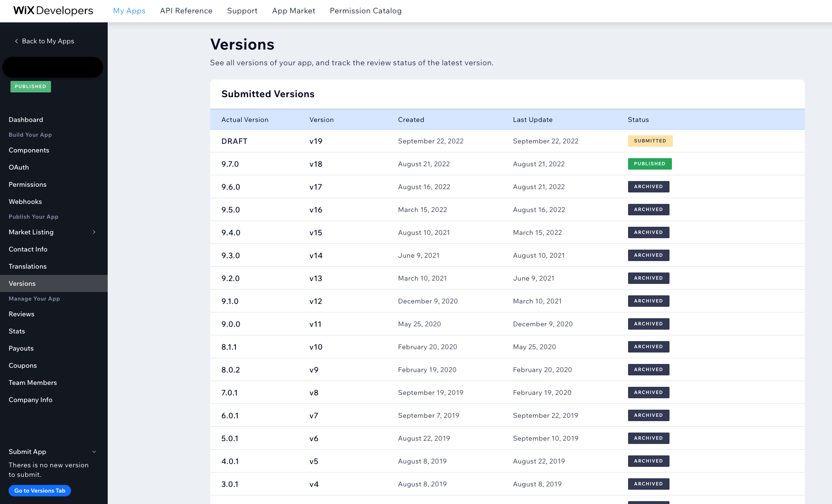
Task: Open Payouts in the sidebar
Action: pyautogui.click(x=21, y=348)
